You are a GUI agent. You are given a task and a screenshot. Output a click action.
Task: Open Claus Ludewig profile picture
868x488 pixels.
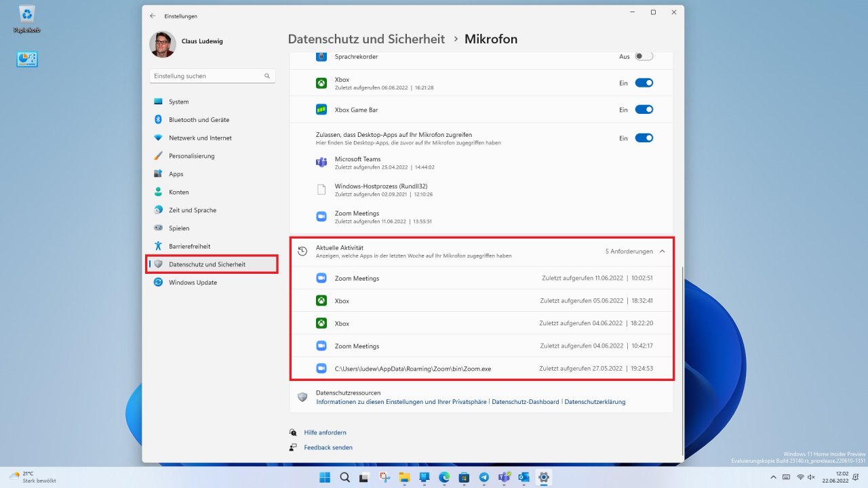(162, 45)
